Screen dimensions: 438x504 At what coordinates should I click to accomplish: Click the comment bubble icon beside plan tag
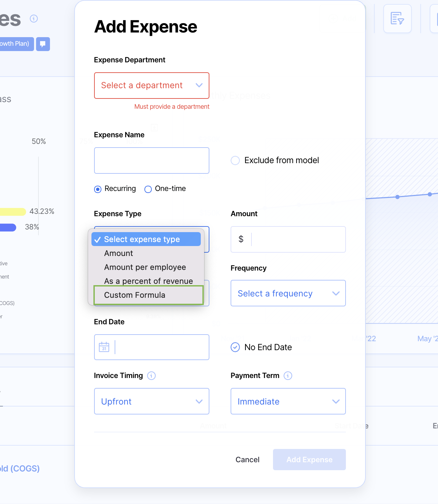(x=43, y=44)
